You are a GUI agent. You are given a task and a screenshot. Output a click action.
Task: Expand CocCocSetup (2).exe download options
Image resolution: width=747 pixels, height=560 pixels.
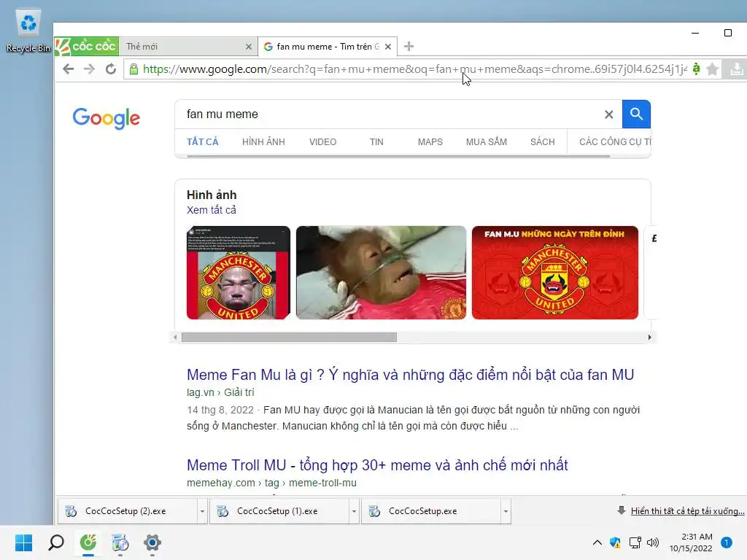point(202,511)
